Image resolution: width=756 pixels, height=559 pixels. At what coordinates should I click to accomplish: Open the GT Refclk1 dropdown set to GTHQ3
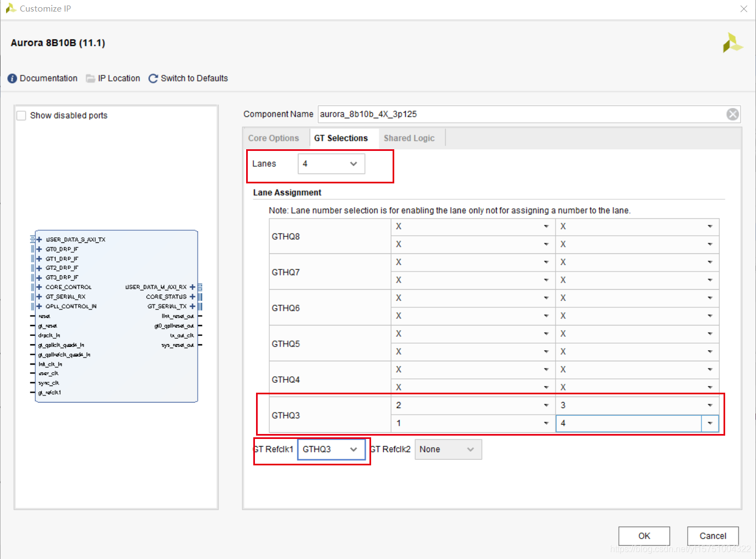coord(331,449)
